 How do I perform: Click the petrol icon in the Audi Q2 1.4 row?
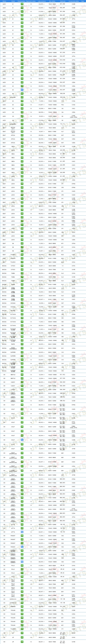point(22,112)
